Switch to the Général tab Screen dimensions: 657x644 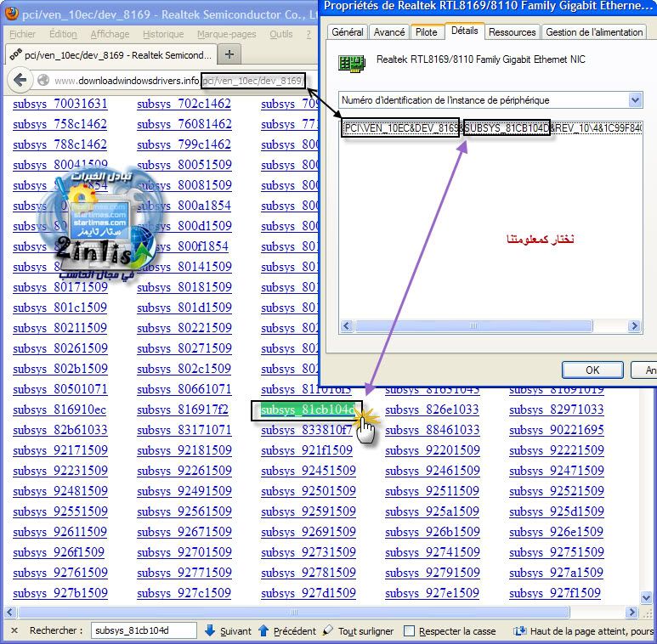click(347, 32)
